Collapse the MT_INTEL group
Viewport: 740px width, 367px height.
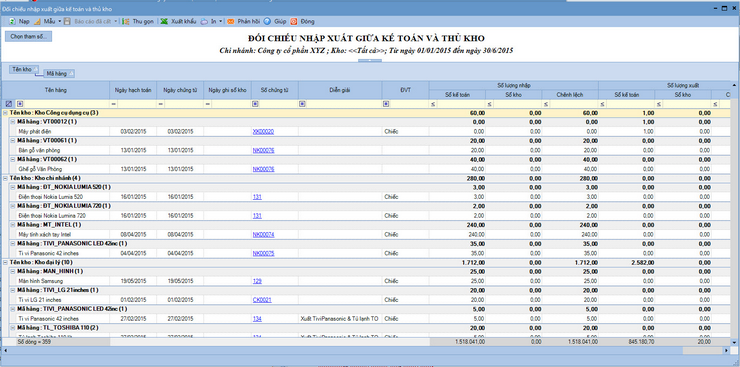[13, 225]
